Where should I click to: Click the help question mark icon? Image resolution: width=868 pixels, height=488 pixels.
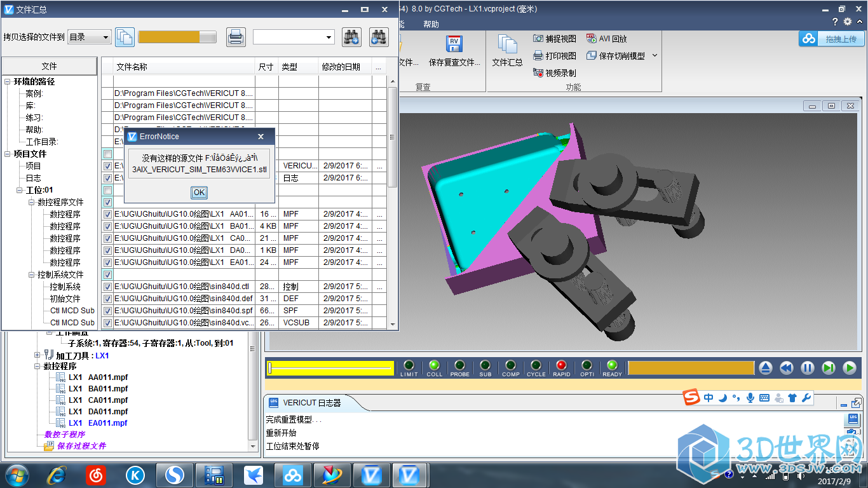coord(835,22)
